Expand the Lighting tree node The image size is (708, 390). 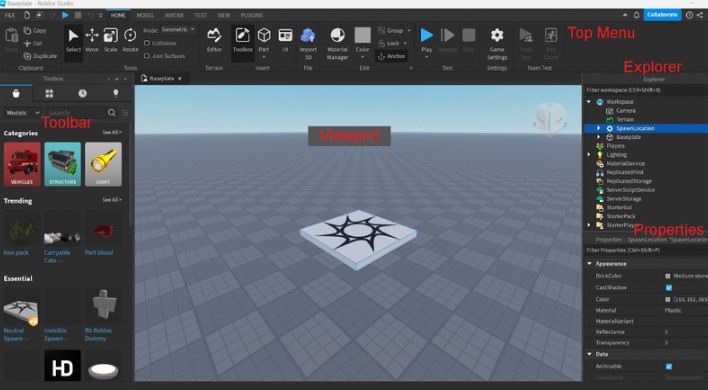click(589, 154)
